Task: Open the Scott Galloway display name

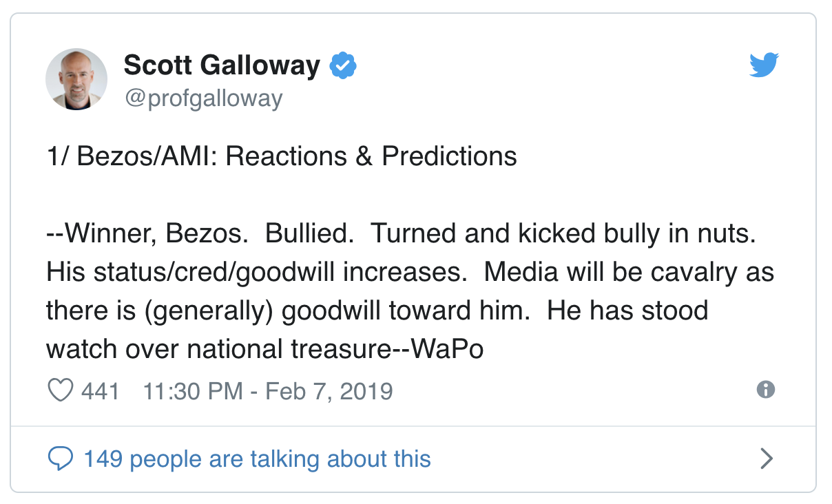Action: (x=222, y=65)
